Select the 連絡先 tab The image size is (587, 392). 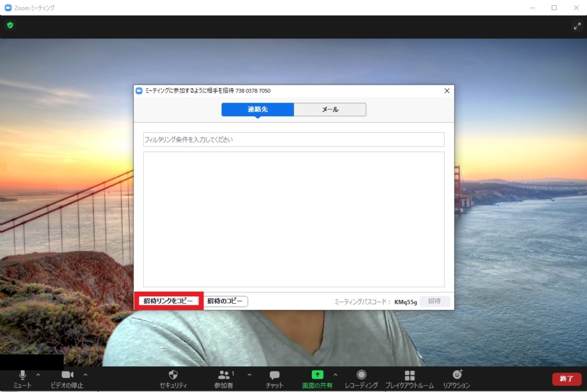257,109
